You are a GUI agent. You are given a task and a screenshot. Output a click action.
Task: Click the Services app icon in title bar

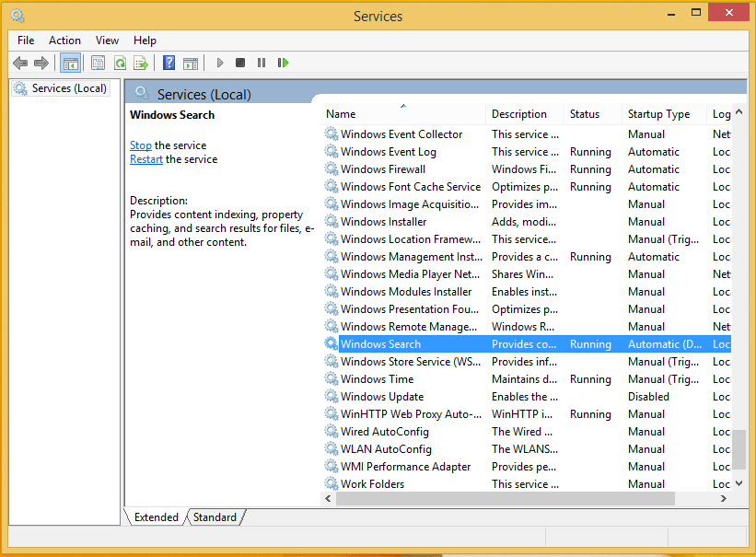click(x=17, y=17)
